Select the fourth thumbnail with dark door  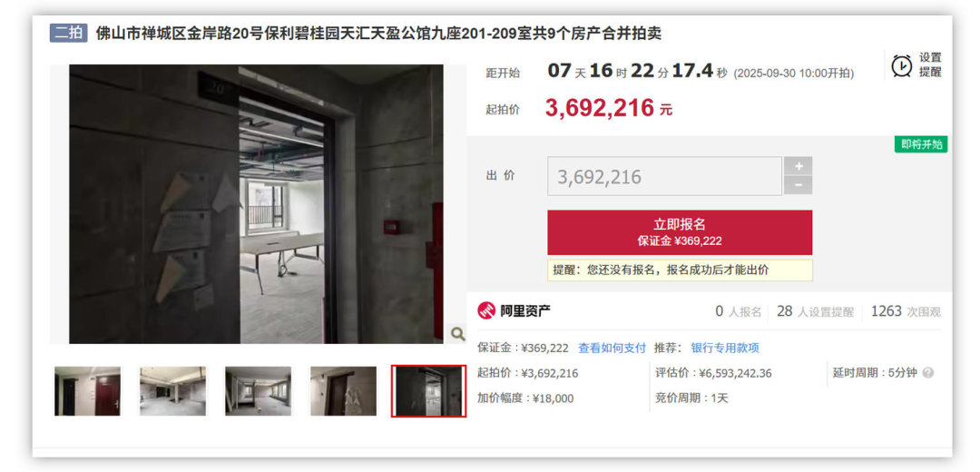pos(343,391)
